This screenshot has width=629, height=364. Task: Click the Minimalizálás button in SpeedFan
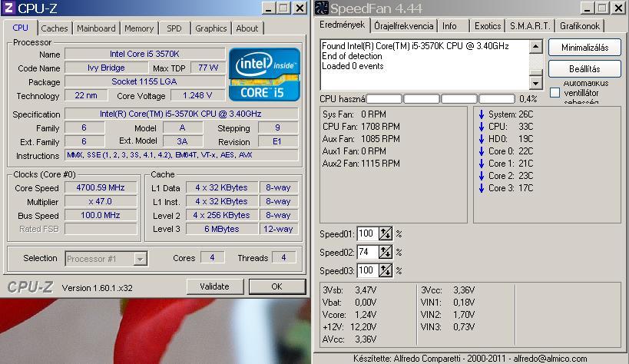coord(584,48)
